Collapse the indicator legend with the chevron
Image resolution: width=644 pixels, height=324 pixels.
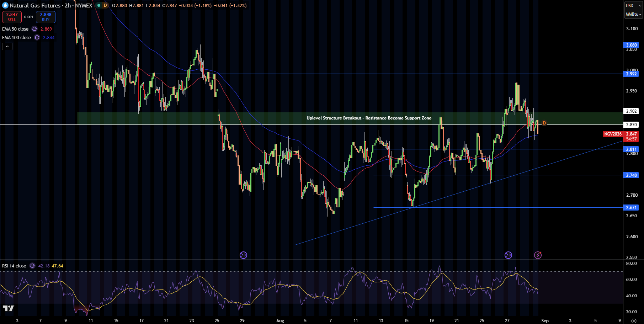point(7,46)
